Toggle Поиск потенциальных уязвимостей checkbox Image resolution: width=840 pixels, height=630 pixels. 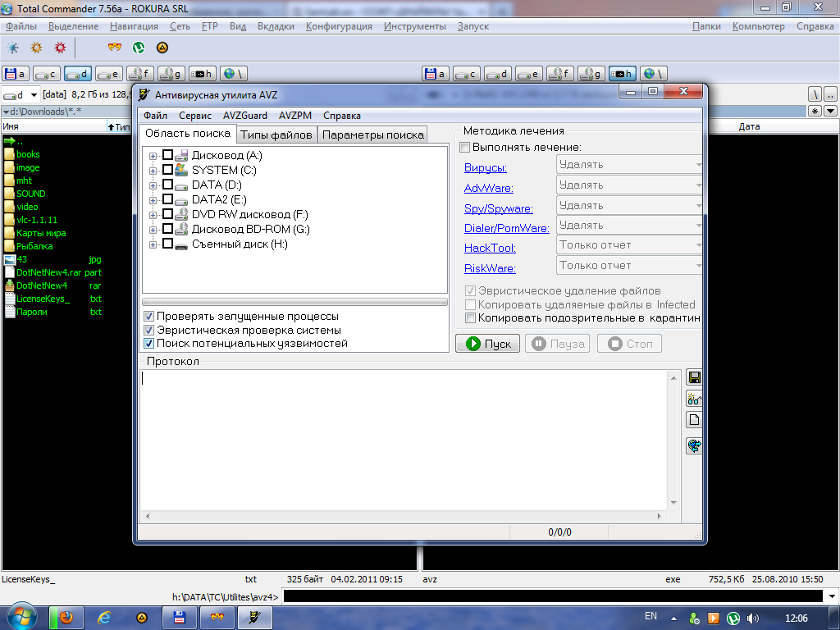(x=149, y=344)
